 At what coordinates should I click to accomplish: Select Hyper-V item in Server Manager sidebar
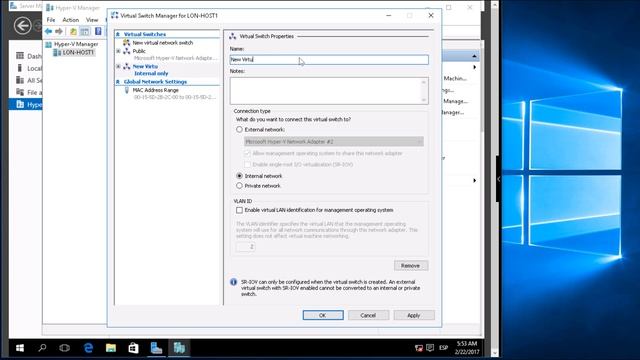[x=25, y=105]
